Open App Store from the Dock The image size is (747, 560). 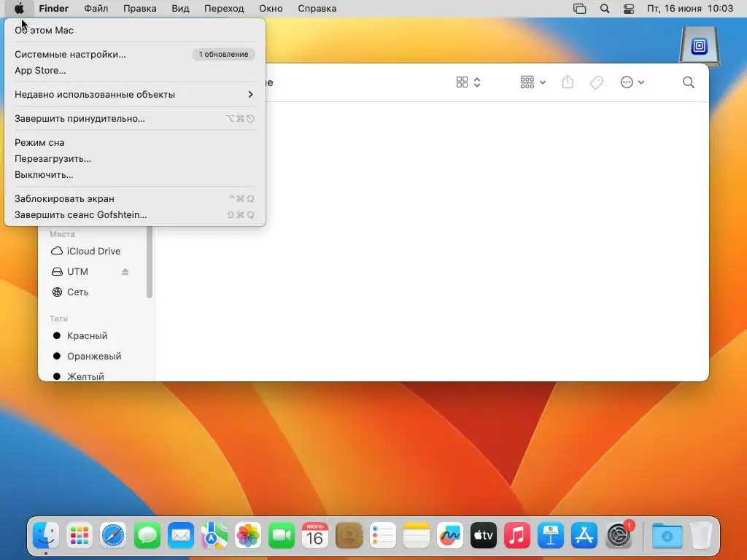(x=584, y=536)
